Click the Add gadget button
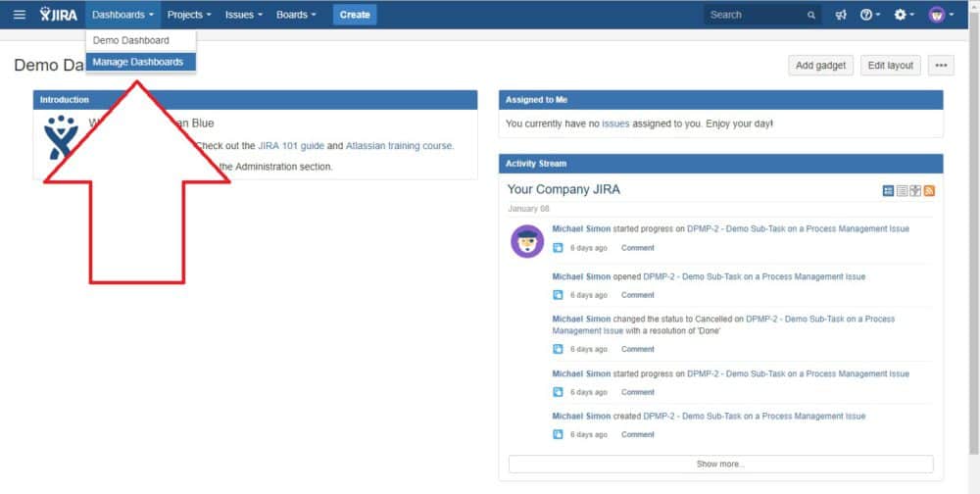The image size is (980, 494). 820,65
